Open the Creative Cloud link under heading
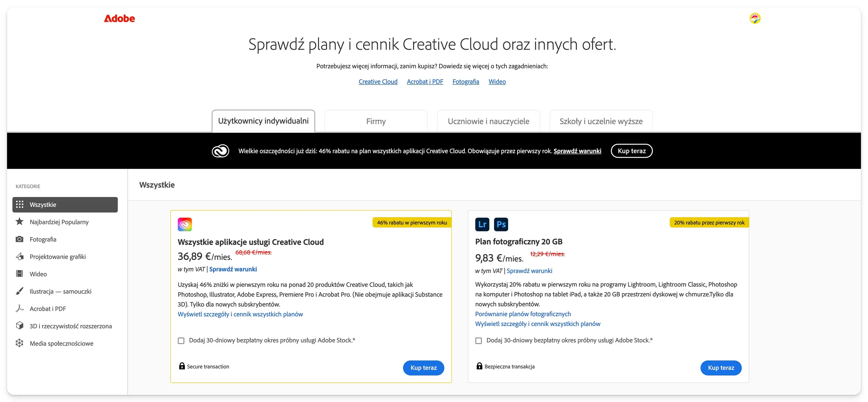The image size is (868, 402). [x=378, y=82]
